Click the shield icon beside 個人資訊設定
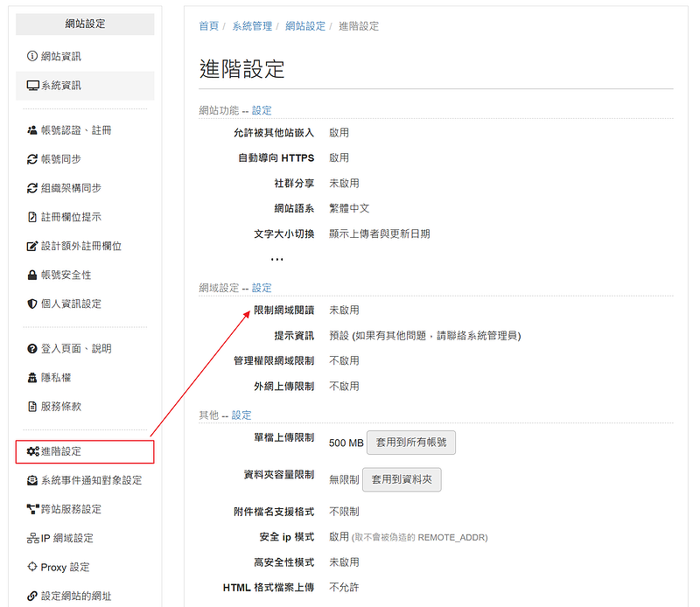Viewport: 700px width, 607px height. tap(32, 303)
